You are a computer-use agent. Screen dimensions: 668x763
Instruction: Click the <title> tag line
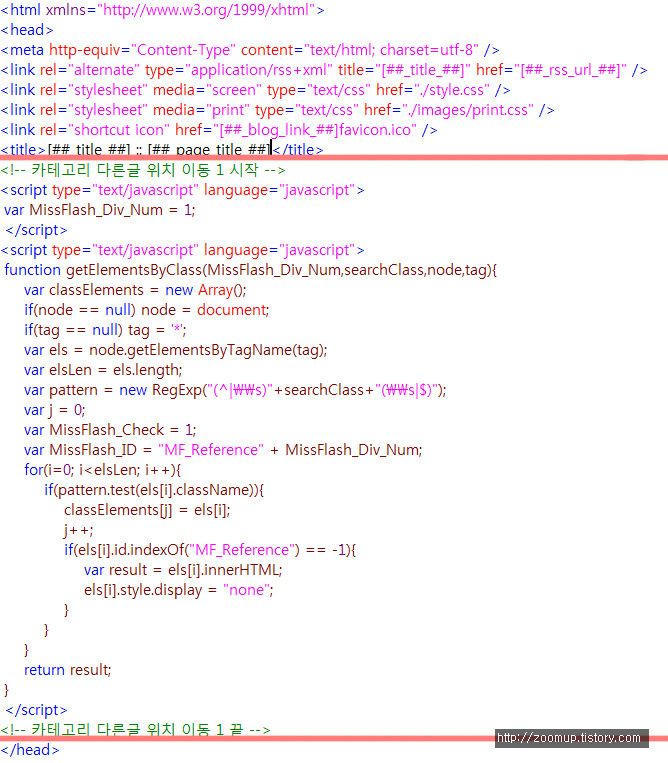pyautogui.click(x=162, y=149)
